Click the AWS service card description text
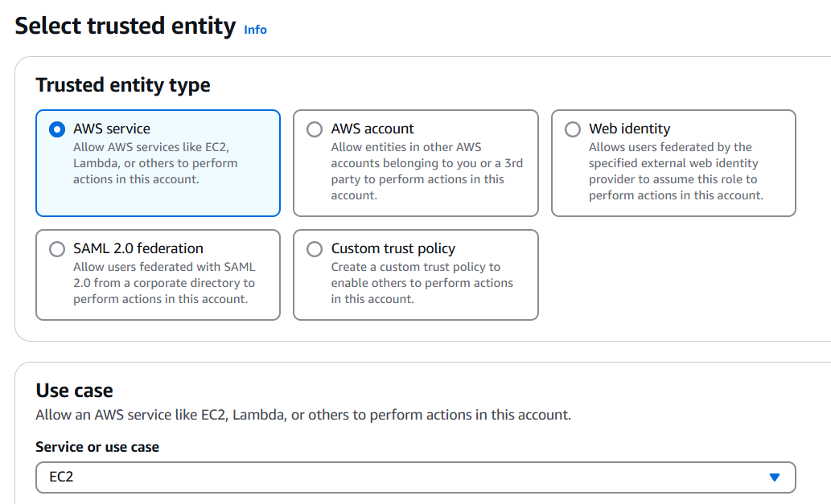 tap(155, 163)
